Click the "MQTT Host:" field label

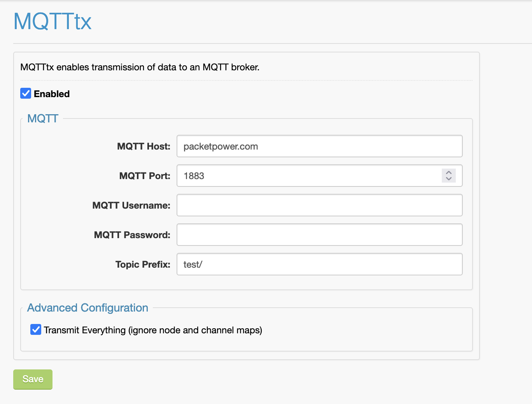tap(143, 146)
